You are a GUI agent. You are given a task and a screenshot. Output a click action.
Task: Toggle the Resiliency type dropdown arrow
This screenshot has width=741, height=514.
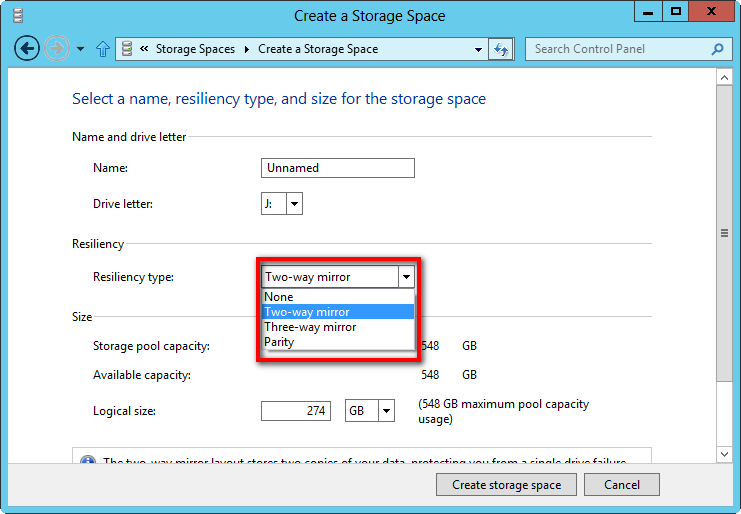(x=406, y=277)
